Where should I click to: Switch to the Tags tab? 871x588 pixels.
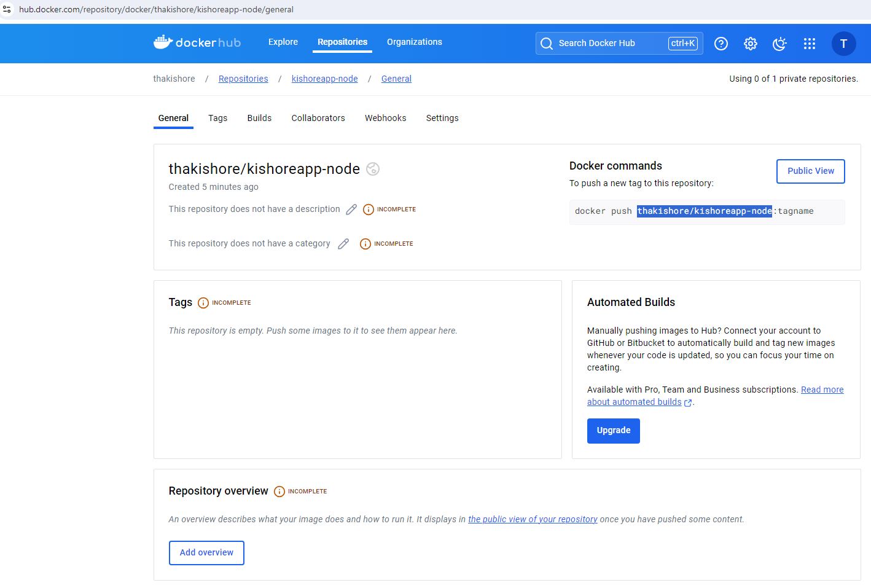(217, 118)
